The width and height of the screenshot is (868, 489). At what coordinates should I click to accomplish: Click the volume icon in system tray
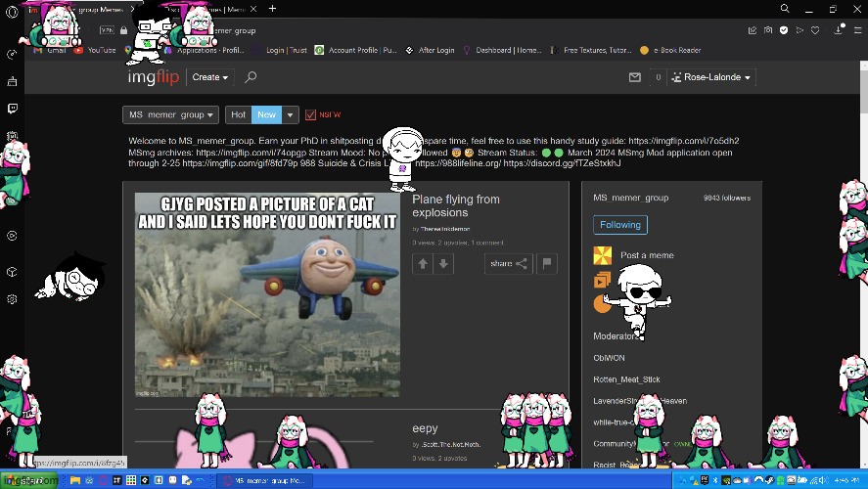(x=823, y=480)
